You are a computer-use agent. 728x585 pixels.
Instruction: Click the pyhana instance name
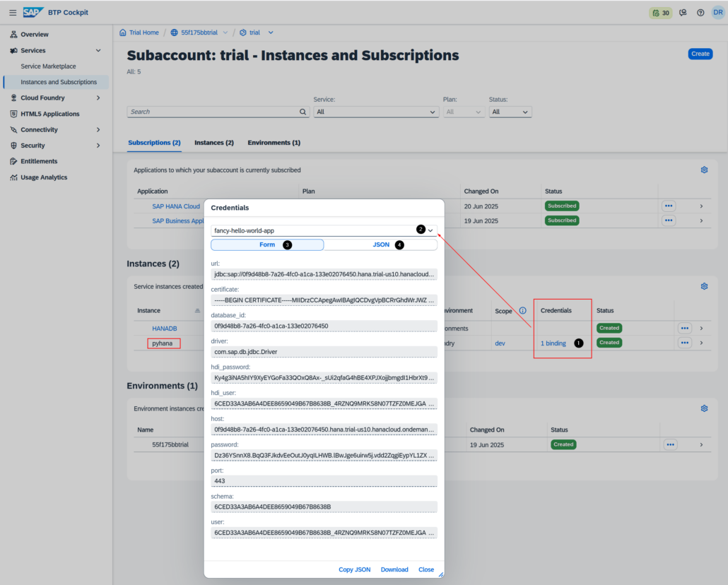pyautogui.click(x=163, y=343)
